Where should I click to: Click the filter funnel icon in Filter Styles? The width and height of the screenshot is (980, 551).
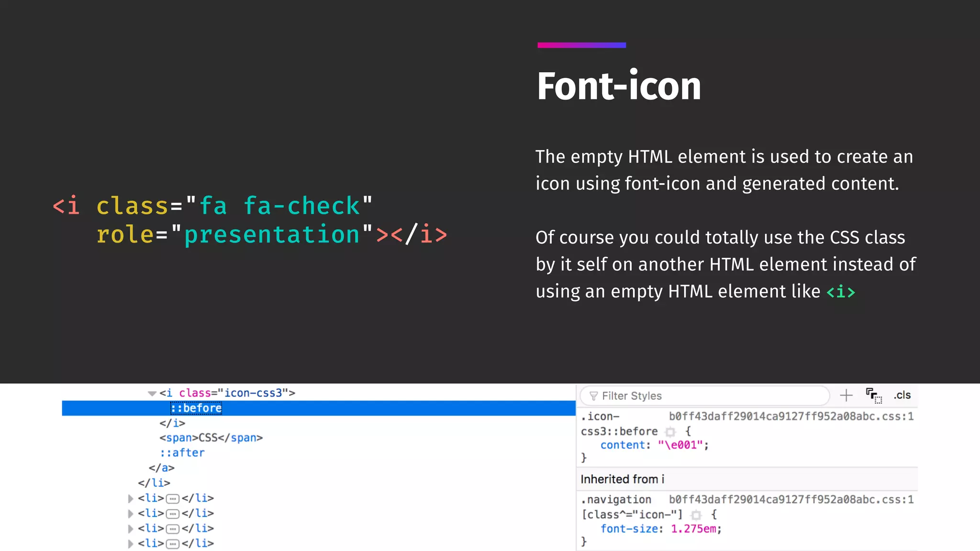point(594,396)
